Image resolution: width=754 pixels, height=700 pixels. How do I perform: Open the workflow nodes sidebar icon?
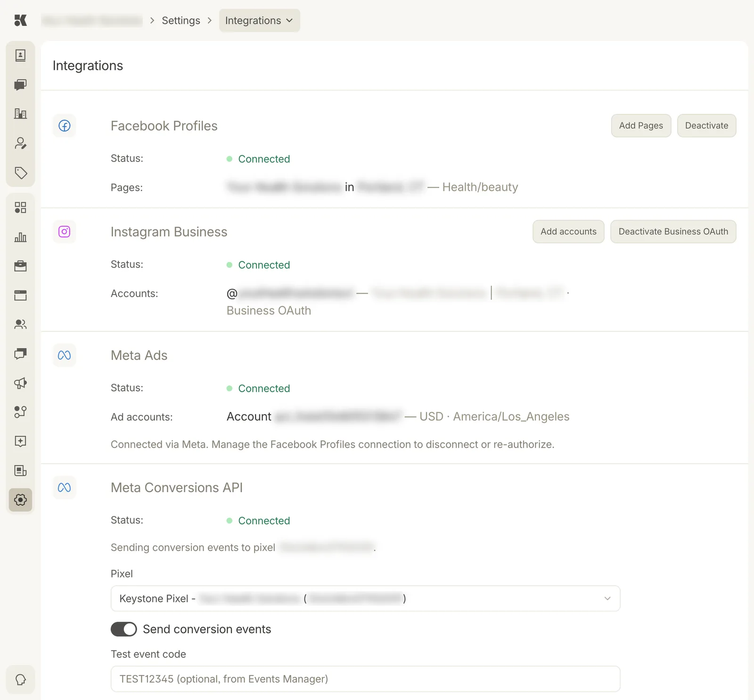click(20, 412)
